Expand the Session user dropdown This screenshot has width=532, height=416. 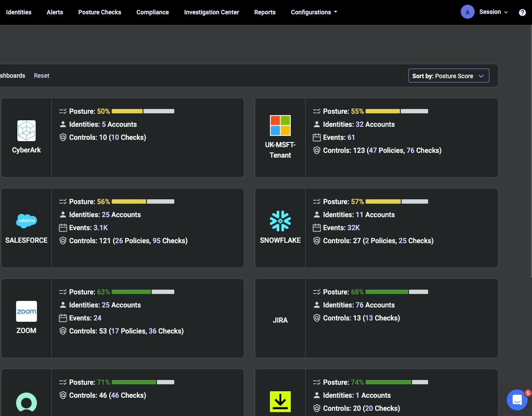(493, 12)
